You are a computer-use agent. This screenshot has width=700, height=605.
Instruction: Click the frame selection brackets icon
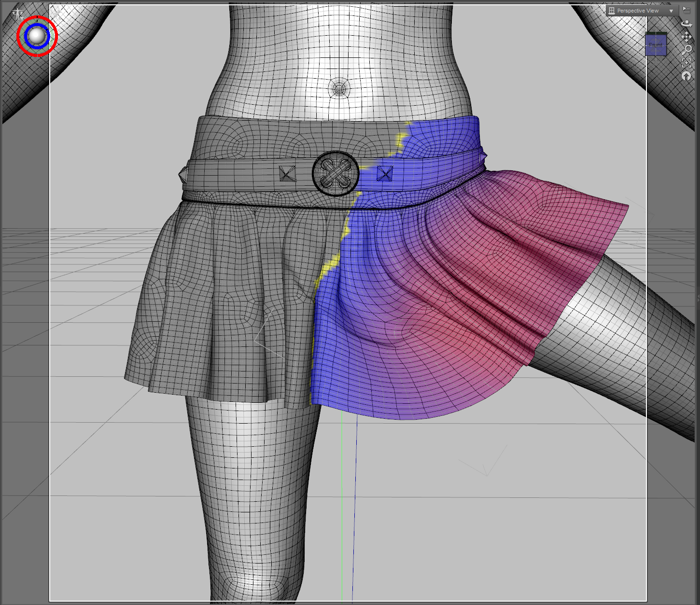pyautogui.click(x=686, y=63)
